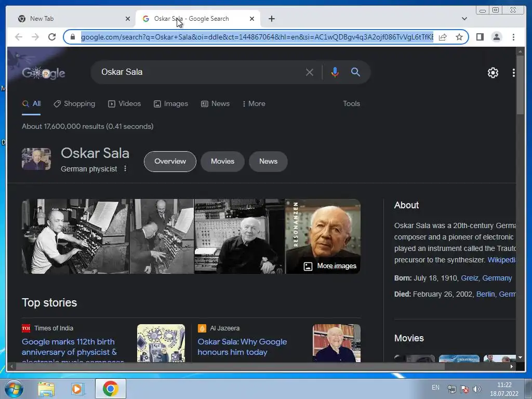The height and width of the screenshot is (399, 532).
Task: View site security lock info
Action: tap(72, 37)
